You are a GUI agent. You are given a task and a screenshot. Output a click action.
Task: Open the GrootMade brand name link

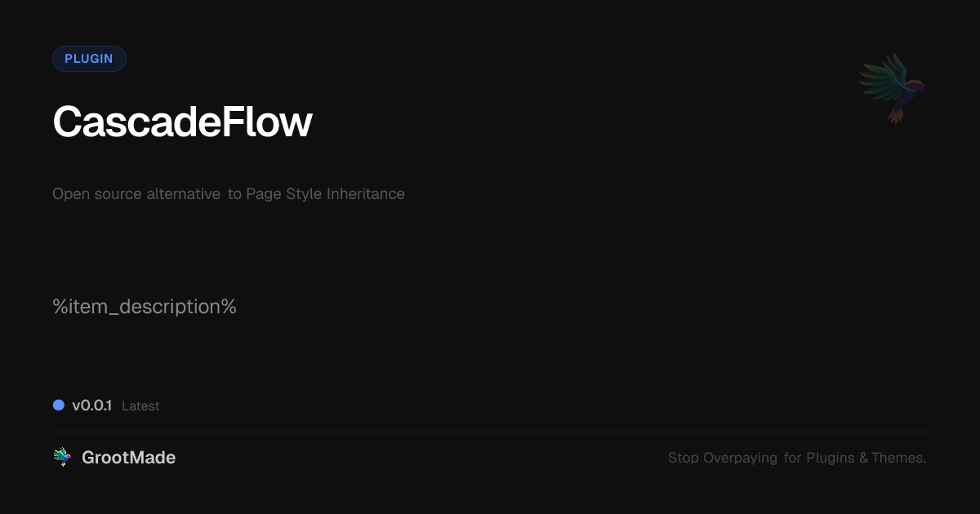(x=128, y=458)
